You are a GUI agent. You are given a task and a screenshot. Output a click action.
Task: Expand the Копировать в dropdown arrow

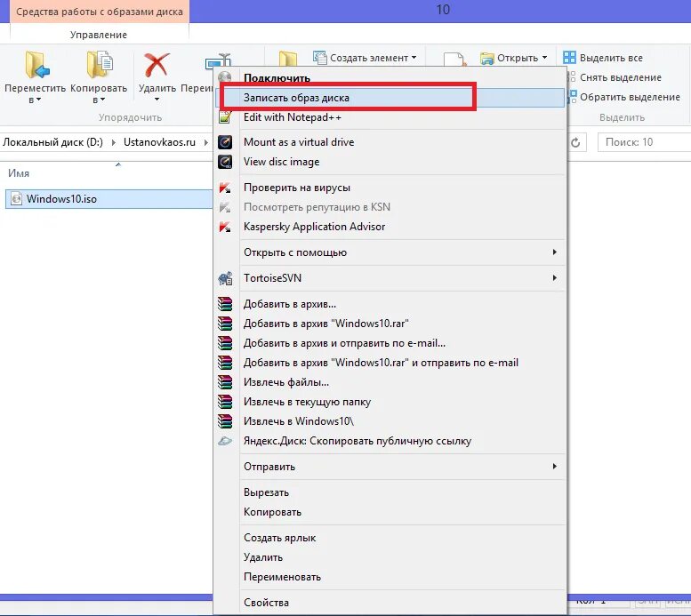(102, 100)
